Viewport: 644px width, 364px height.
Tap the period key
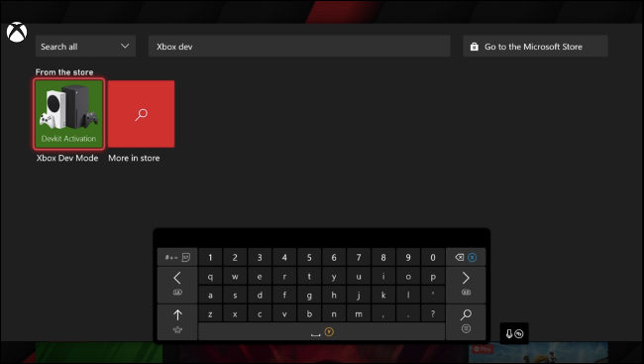pos(408,313)
